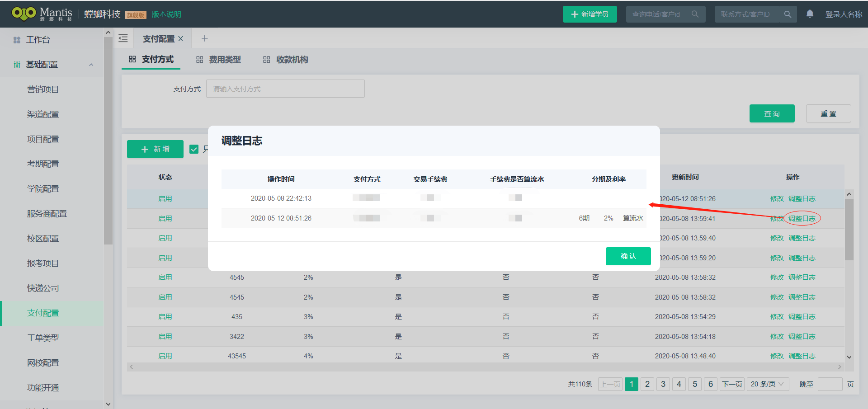
Task: Click 修改 in row updated 05-12 08:51:26
Action: pyautogui.click(x=777, y=199)
